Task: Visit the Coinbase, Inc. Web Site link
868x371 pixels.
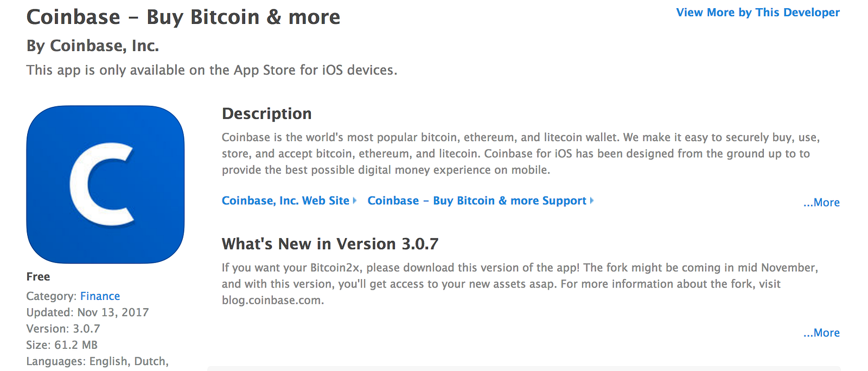Action: pyautogui.click(x=285, y=201)
